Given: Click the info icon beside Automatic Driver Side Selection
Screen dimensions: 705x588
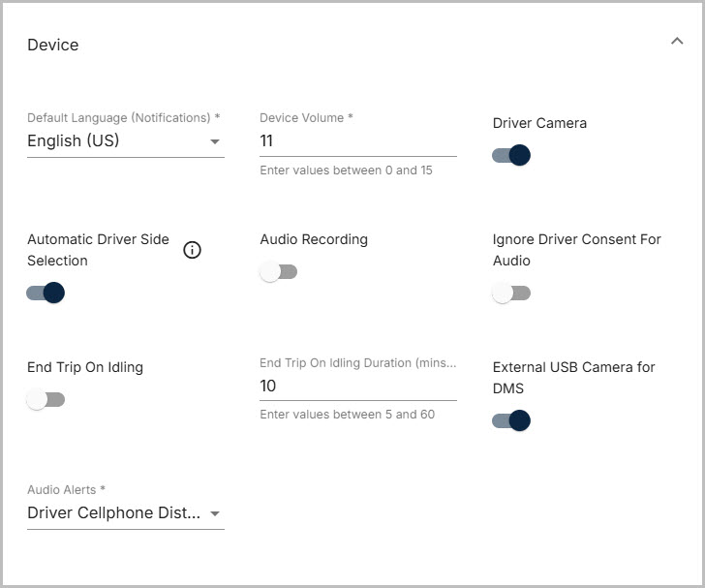Looking at the screenshot, I should coord(192,250).
